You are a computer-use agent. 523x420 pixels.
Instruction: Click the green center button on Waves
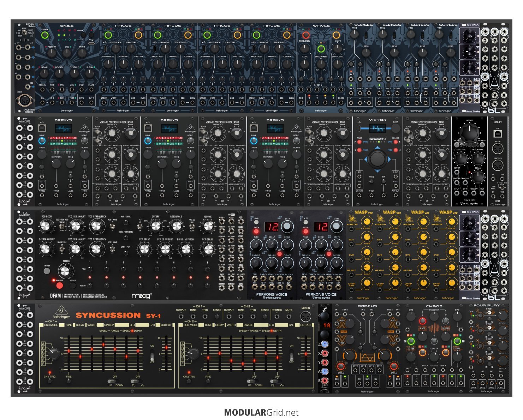(x=321, y=49)
